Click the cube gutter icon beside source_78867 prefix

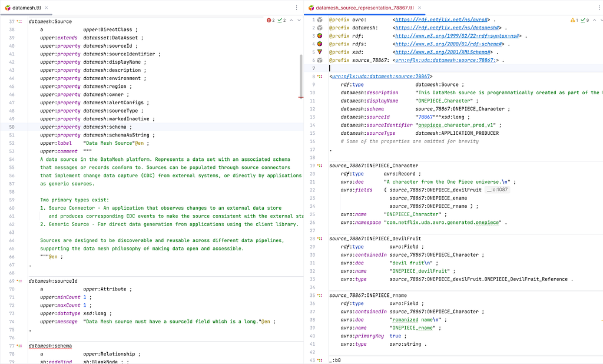click(320, 60)
